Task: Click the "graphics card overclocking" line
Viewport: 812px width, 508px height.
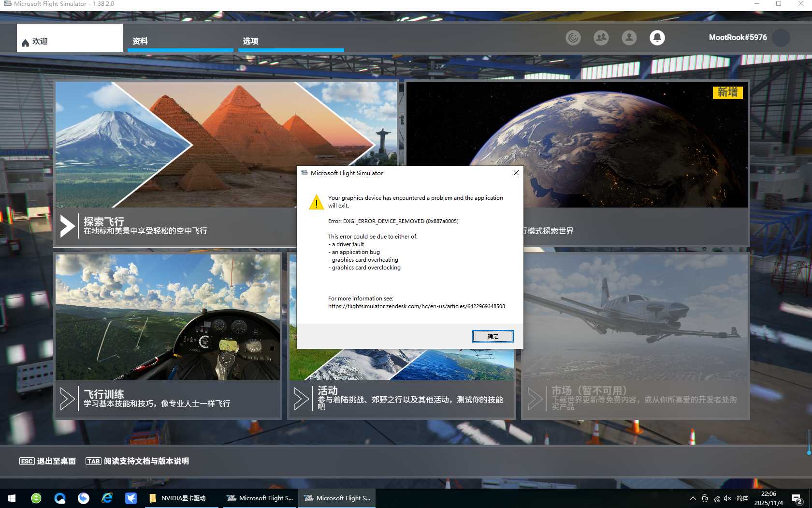Action: 364,268
